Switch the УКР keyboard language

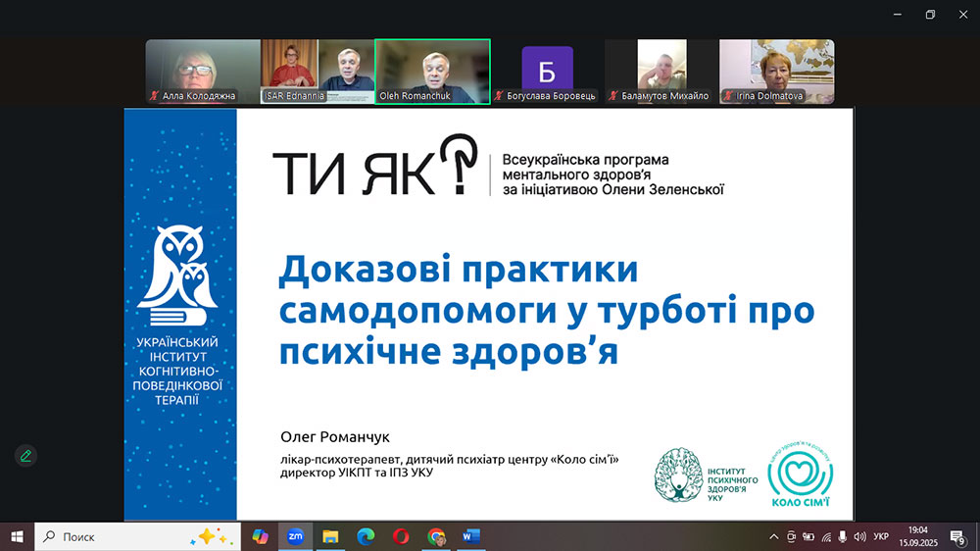point(881,536)
